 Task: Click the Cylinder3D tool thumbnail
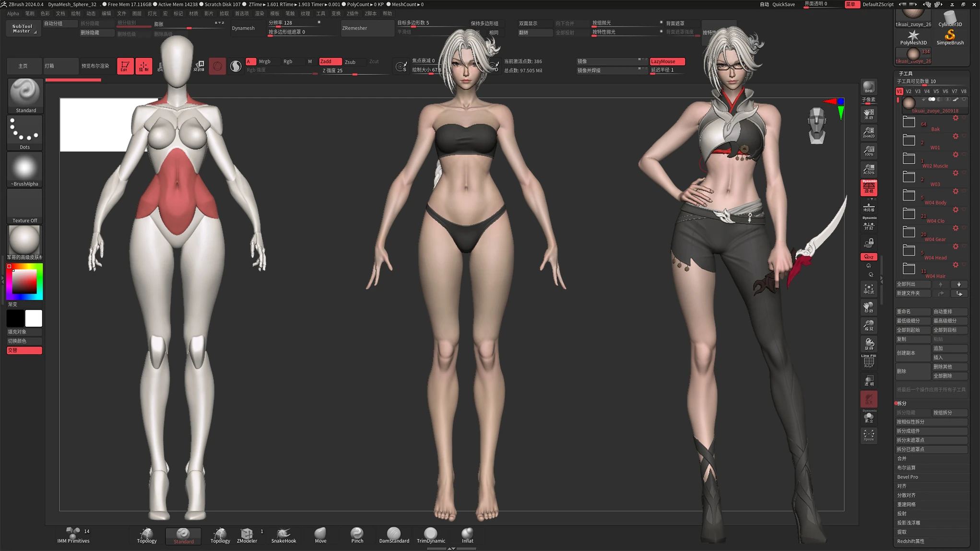click(x=950, y=19)
